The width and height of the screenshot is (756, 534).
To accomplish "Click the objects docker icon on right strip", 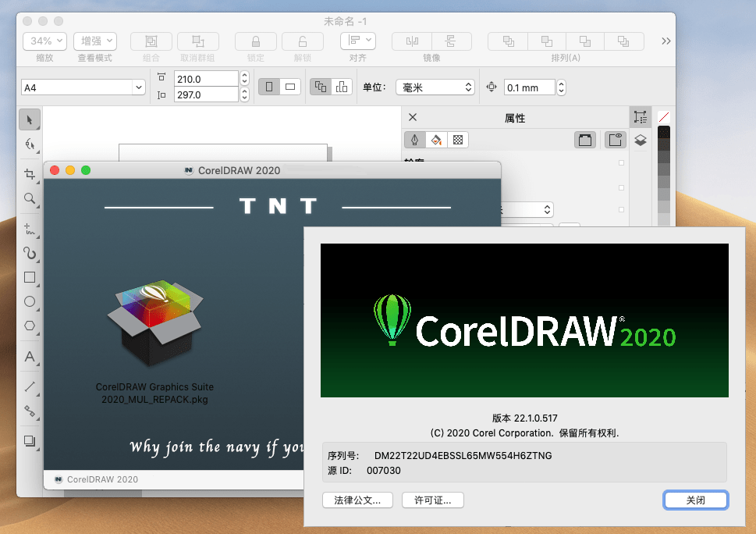I will pos(641,141).
